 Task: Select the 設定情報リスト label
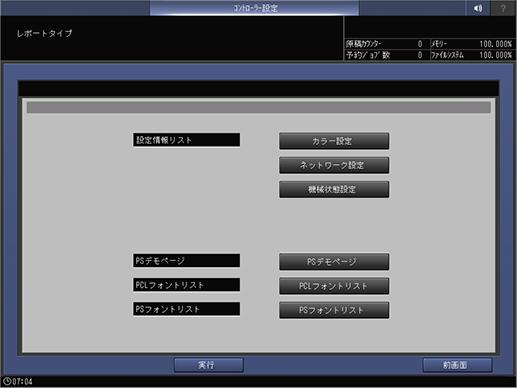point(186,140)
